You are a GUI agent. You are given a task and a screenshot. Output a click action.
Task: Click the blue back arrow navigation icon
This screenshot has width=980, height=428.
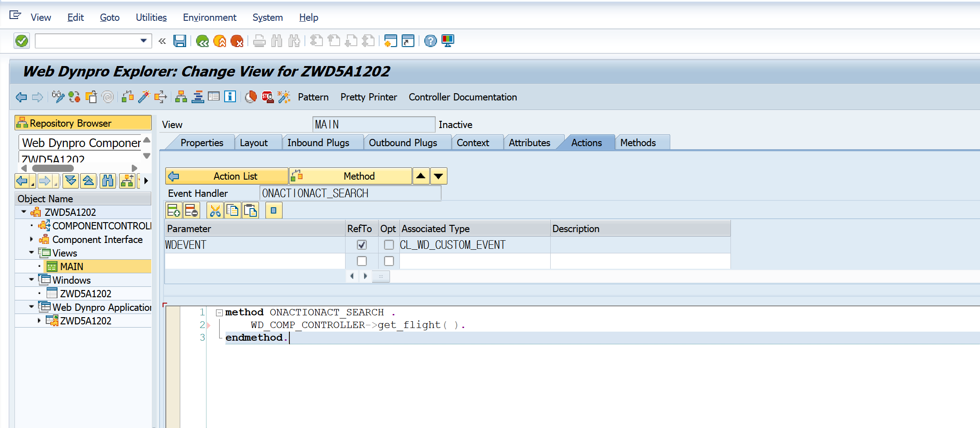(21, 97)
